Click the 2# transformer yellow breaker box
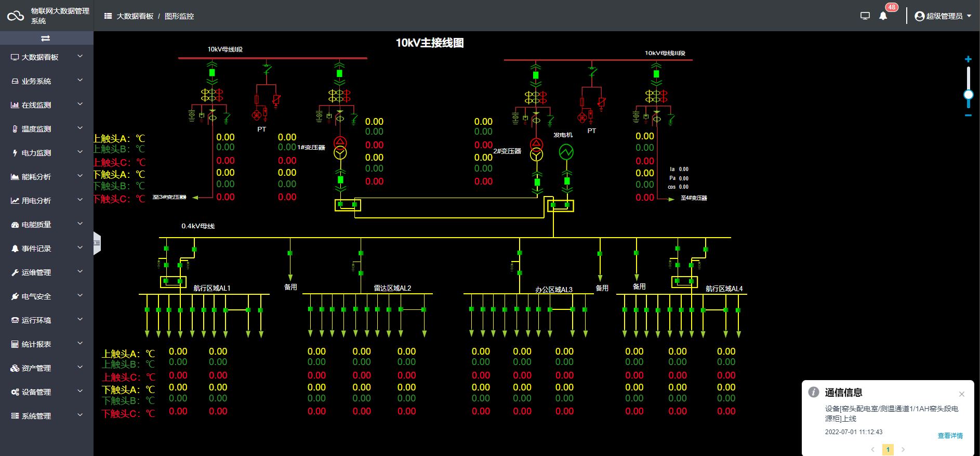 point(561,205)
